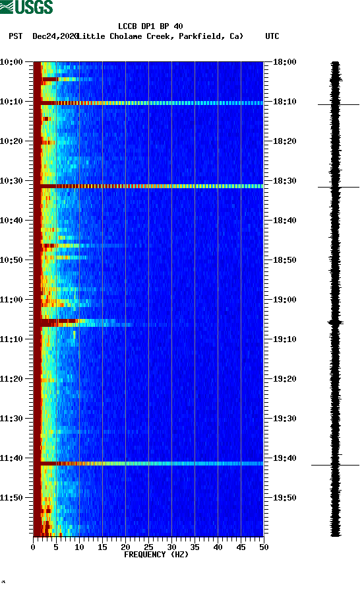Click the 30 Hz tick label
The width and height of the screenshot is (364, 589).
pyautogui.click(x=171, y=547)
